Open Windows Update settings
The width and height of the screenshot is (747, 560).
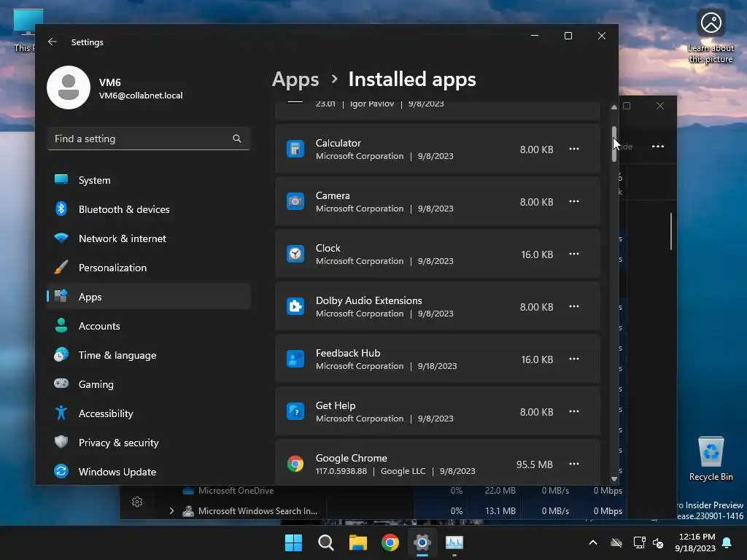(x=149, y=471)
